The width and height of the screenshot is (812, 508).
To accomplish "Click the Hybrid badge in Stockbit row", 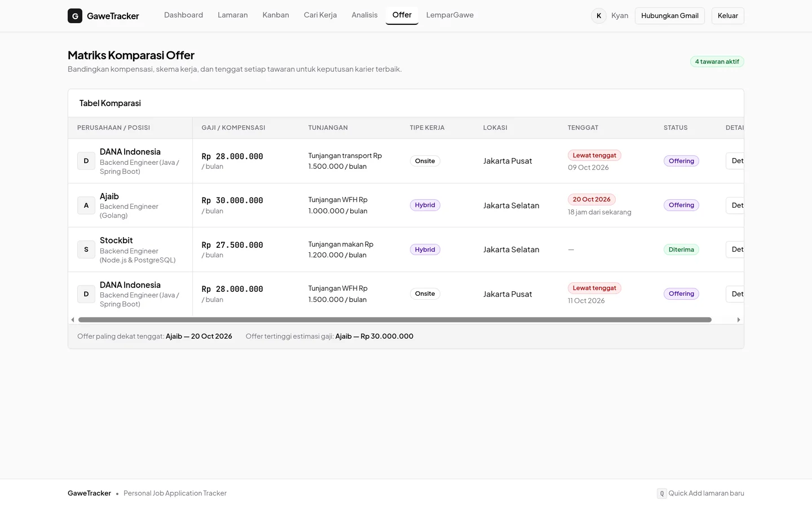I will 425,249.
